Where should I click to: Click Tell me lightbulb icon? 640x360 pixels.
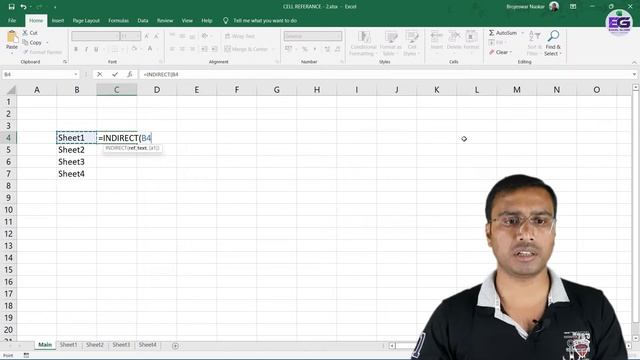click(225, 20)
